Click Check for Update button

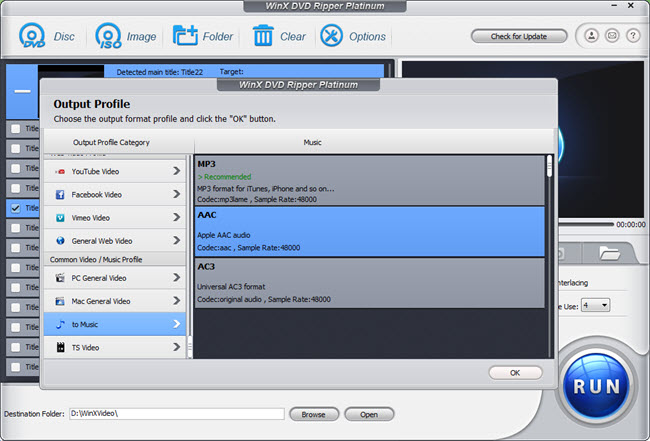tap(519, 36)
